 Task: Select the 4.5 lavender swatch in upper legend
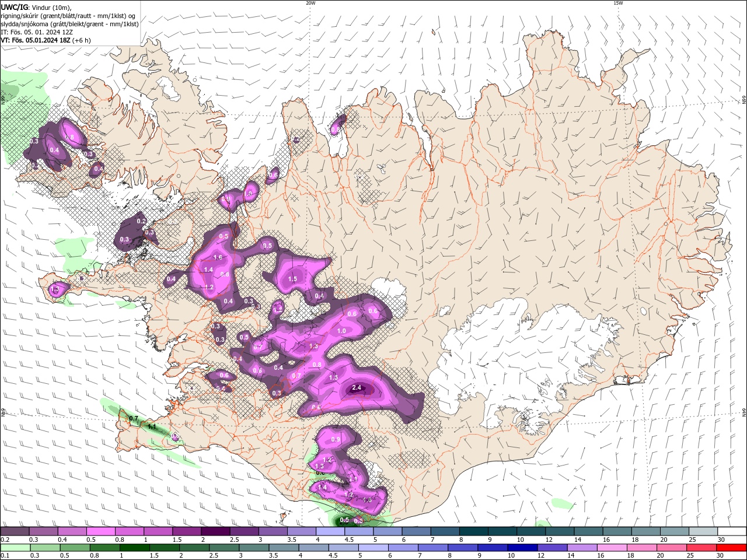(359, 531)
